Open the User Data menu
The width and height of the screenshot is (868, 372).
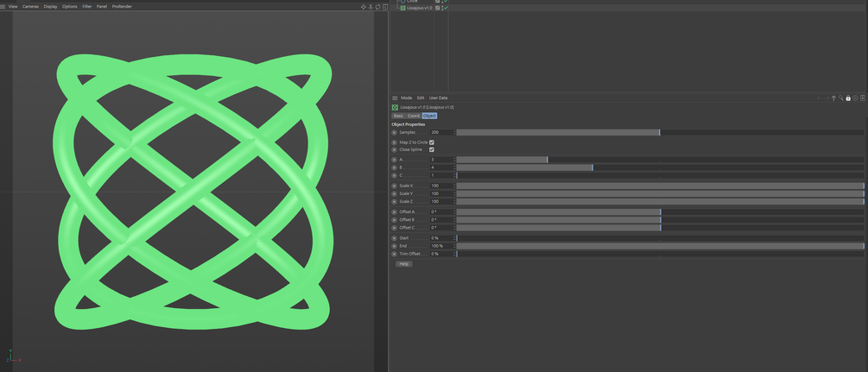(x=439, y=98)
